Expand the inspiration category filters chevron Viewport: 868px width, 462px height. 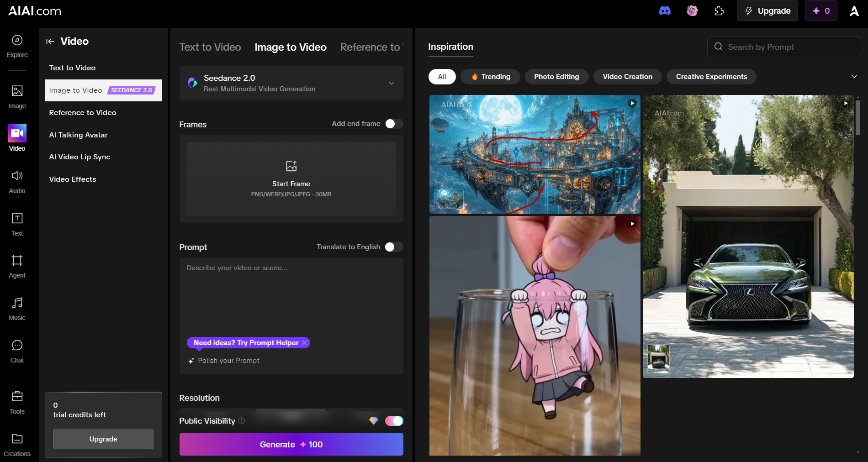(x=854, y=77)
